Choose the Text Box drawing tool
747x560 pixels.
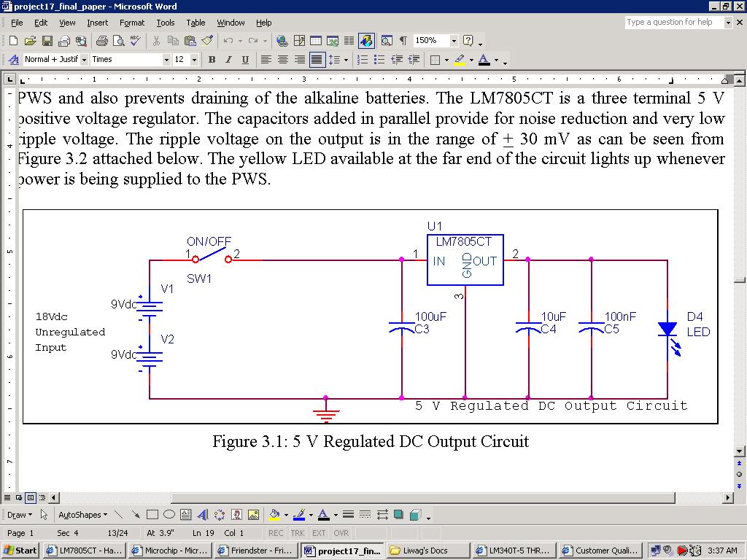[x=186, y=515]
